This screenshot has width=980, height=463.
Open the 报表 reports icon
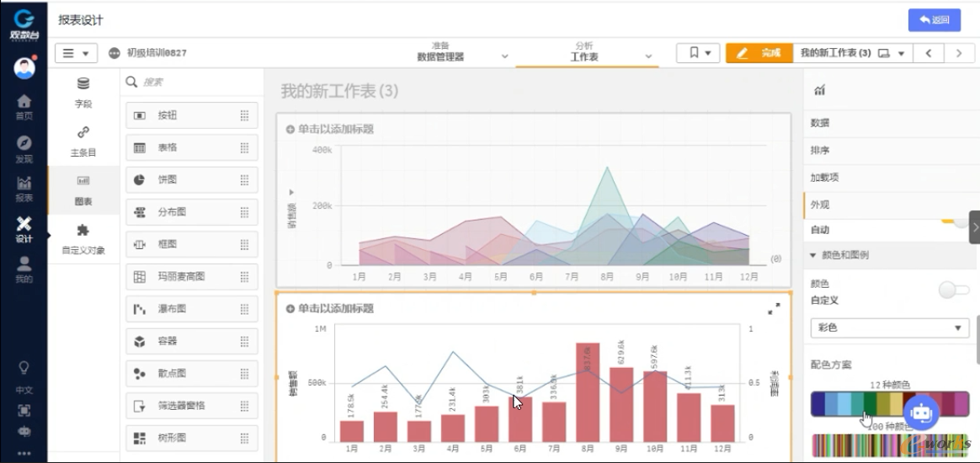coord(24,188)
